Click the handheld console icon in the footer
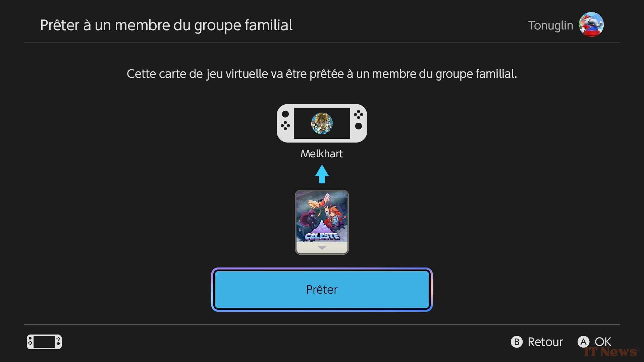 point(44,342)
